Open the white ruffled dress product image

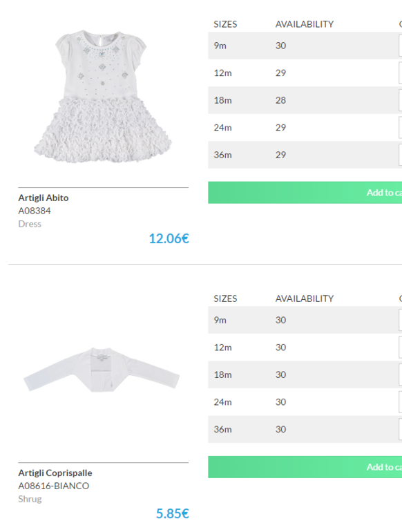tap(103, 97)
